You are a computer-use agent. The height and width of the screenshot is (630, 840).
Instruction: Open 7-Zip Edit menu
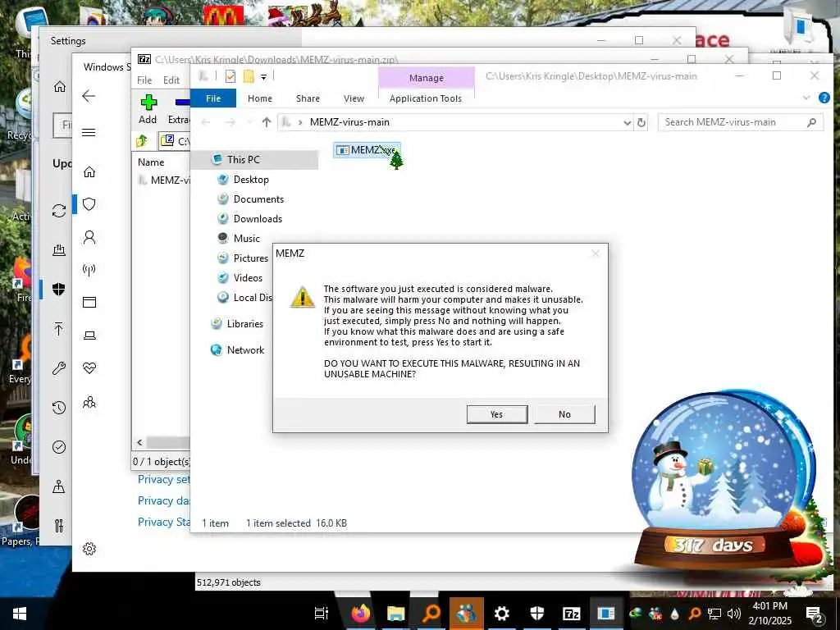(171, 80)
